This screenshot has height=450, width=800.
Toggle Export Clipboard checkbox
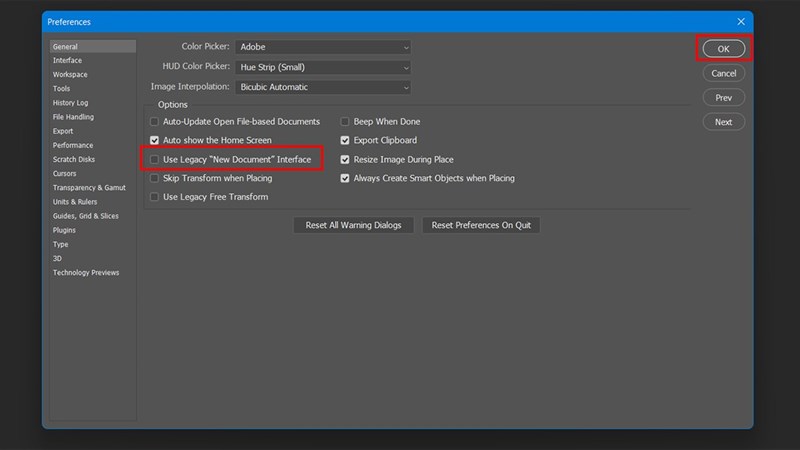(x=345, y=141)
